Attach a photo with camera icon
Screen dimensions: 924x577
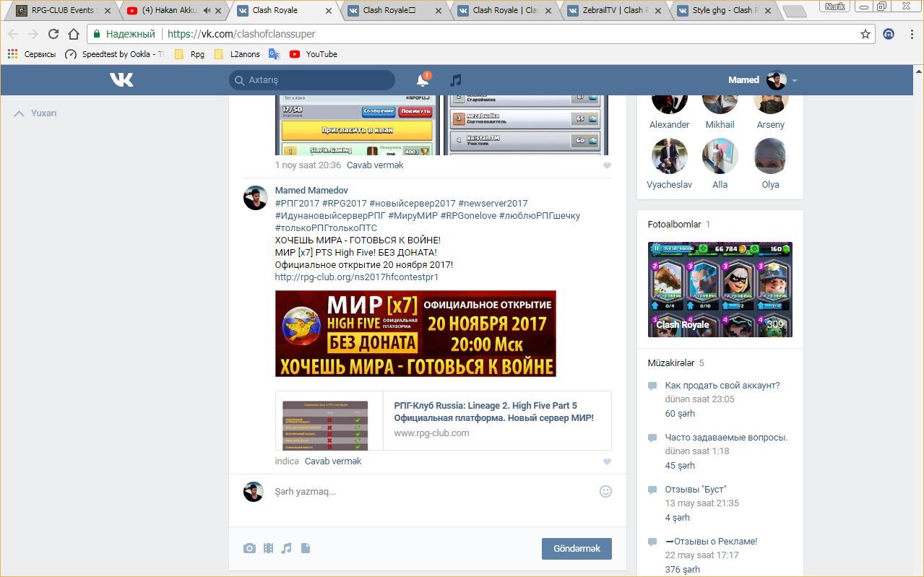[249, 548]
